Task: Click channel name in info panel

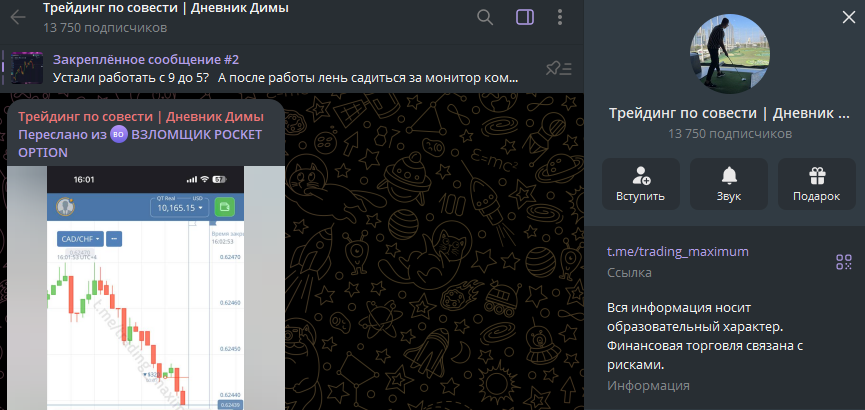Action: 729,114
